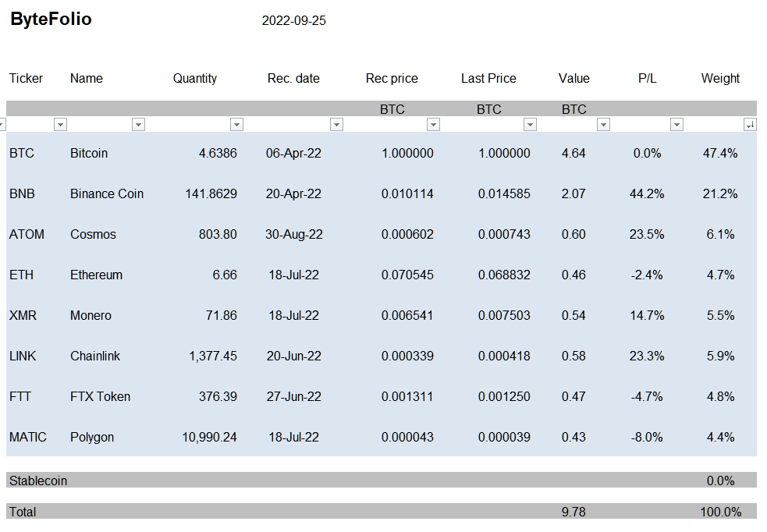Screen dimensions: 767x532
Task: Click the Name column header
Action: 86,78
